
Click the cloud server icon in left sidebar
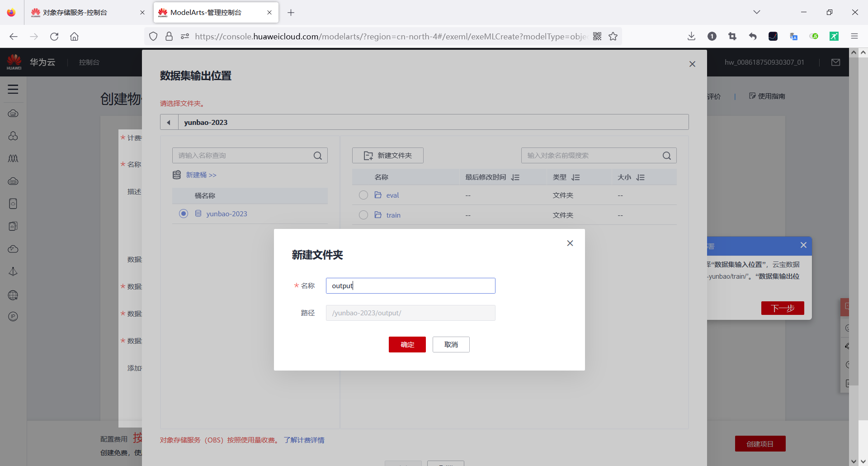(13, 113)
